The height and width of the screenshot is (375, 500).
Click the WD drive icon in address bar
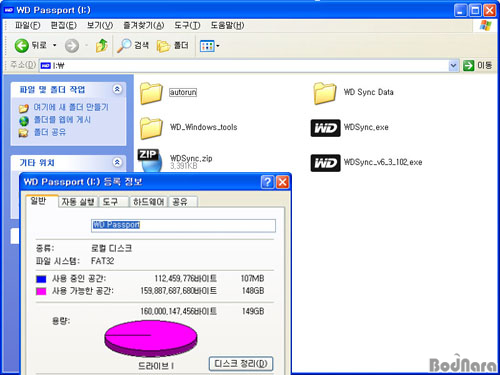coord(45,66)
